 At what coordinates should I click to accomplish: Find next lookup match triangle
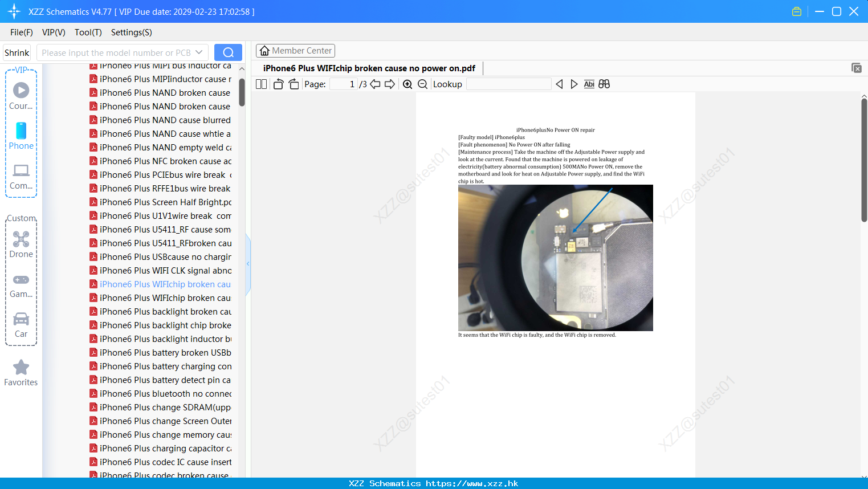coord(574,84)
